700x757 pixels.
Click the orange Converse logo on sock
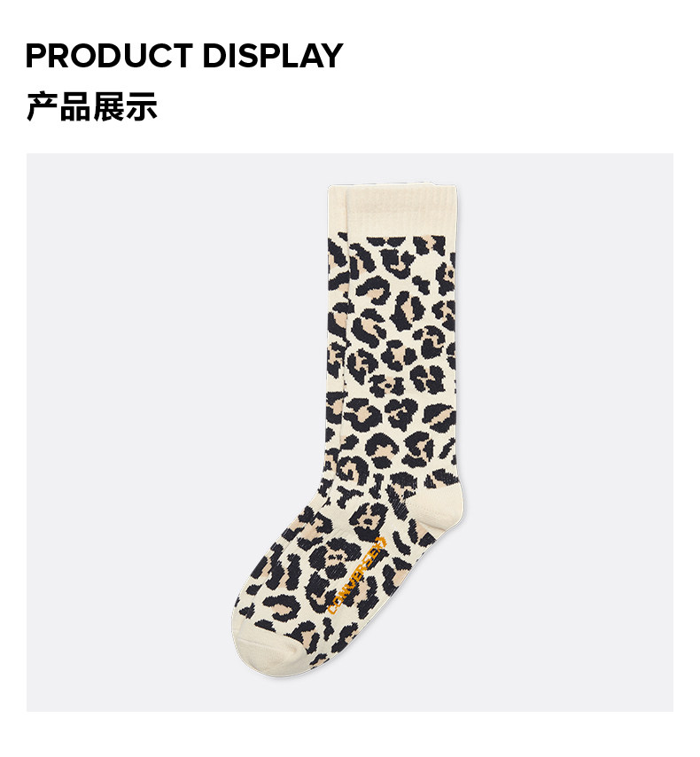pyautogui.click(x=357, y=574)
